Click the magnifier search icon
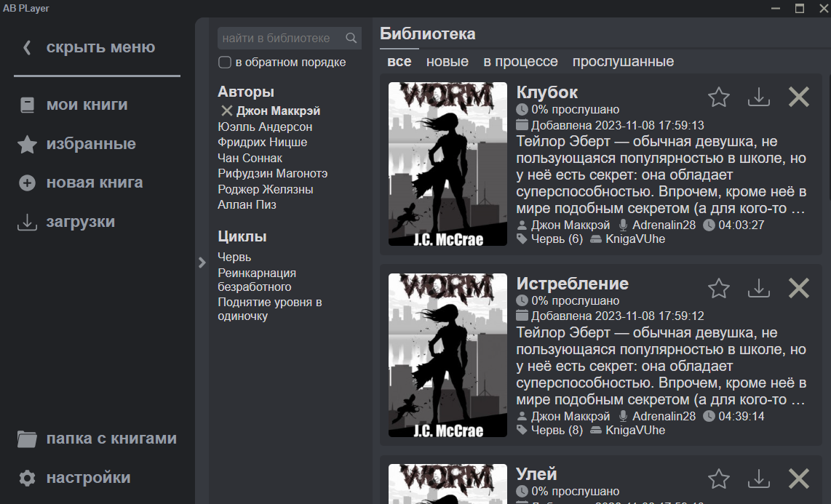The image size is (831, 504). point(351,38)
